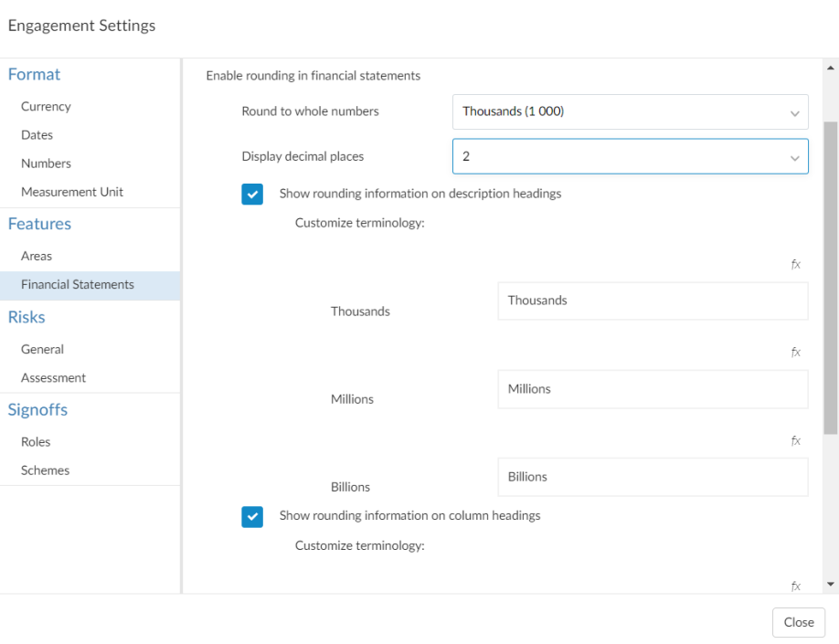Open the Display decimal places dropdown

point(630,156)
